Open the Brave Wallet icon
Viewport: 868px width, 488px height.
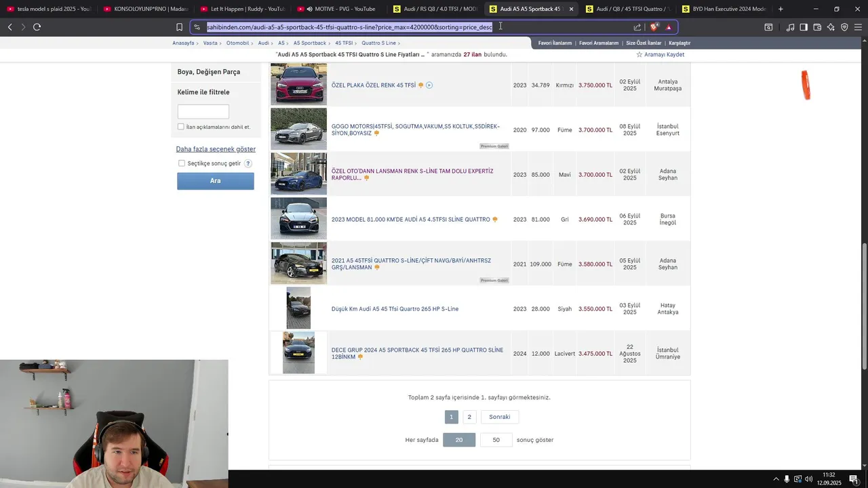point(817,27)
